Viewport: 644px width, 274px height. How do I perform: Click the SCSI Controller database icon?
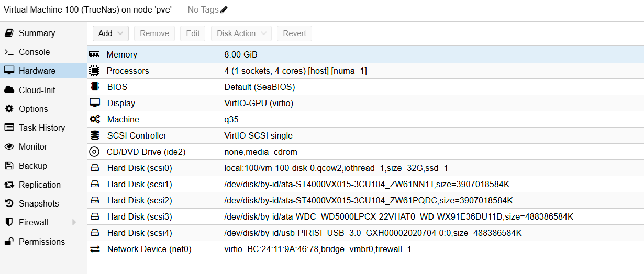[x=94, y=135]
